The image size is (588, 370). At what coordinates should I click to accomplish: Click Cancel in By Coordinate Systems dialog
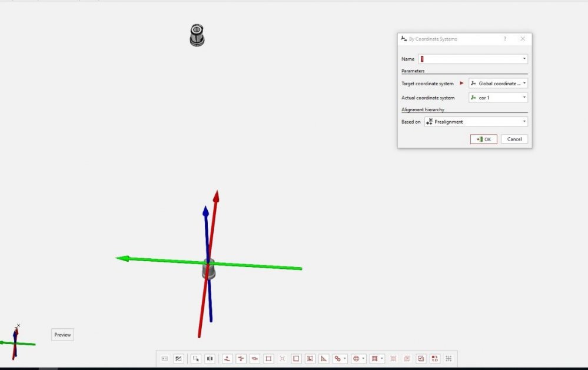(514, 139)
